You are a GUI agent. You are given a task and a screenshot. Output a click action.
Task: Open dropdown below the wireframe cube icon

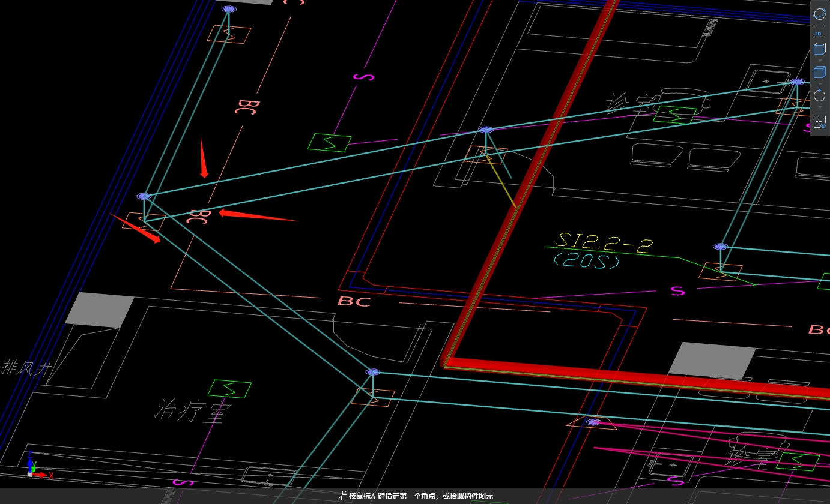point(820,61)
